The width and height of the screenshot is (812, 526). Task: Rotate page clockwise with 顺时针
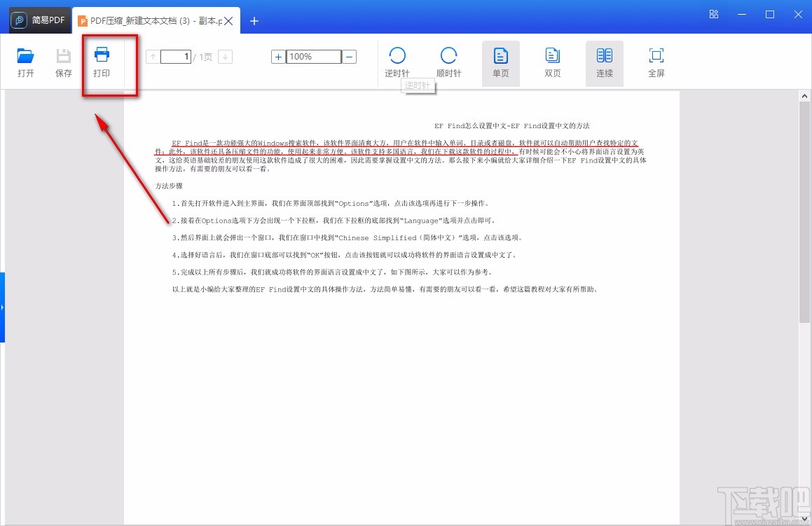[448, 62]
